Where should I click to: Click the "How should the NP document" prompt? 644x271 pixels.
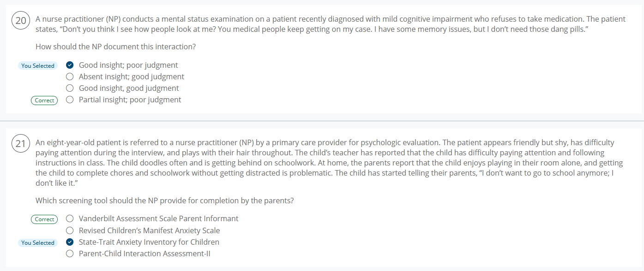pyautogui.click(x=115, y=47)
